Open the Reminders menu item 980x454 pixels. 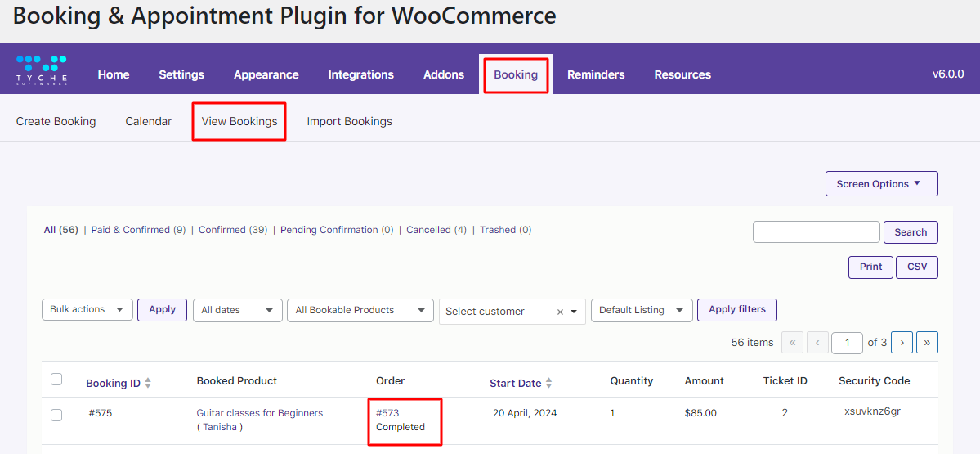click(x=596, y=74)
